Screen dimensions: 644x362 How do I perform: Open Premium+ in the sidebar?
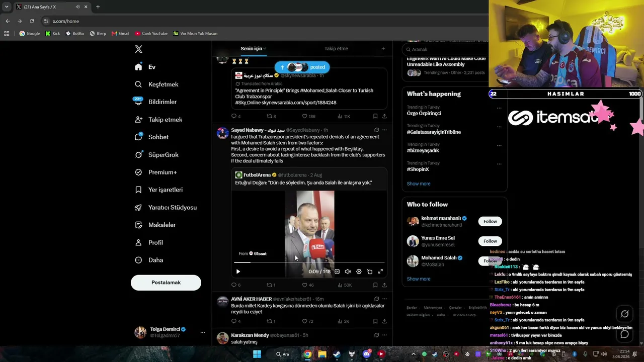tap(155, 172)
